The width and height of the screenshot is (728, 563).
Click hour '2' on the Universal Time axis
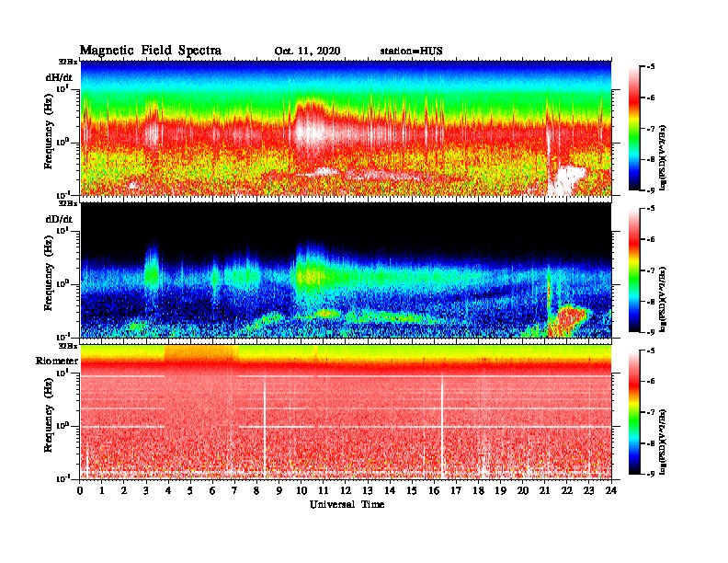(124, 491)
